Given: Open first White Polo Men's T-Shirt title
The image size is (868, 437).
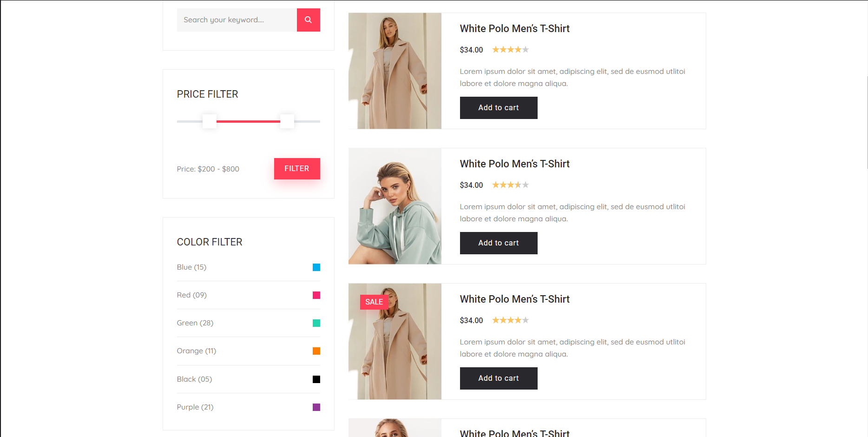Looking at the screenshot, I should coord(514,29).
